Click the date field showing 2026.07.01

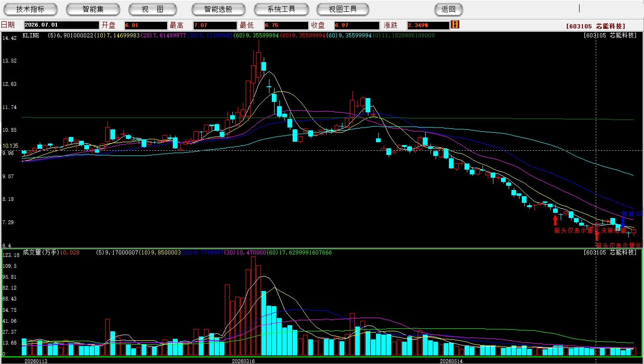coord(62,25)
